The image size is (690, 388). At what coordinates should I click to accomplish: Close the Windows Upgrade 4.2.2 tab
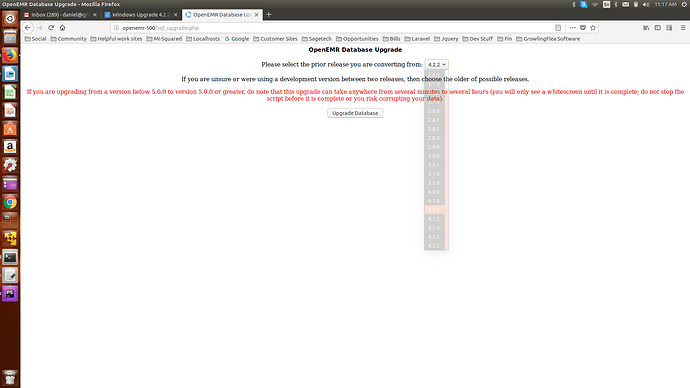pyautogui.click(x=176, y=15)
